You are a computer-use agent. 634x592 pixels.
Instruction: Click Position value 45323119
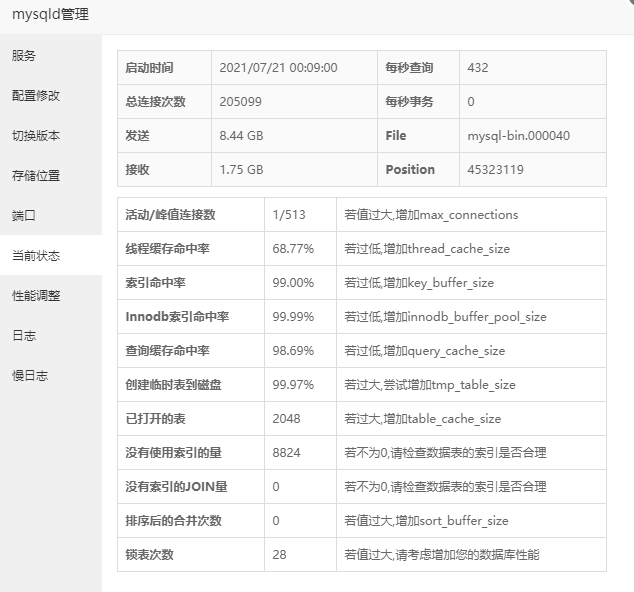pyautogui.click(x=495, y=169)
